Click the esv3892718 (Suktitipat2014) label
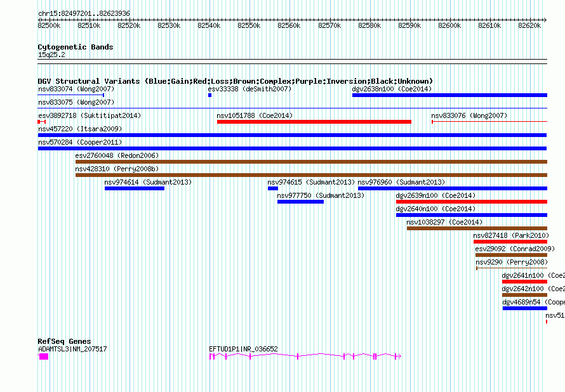Screen dimensions: 565x392 [x=90, y=115]
